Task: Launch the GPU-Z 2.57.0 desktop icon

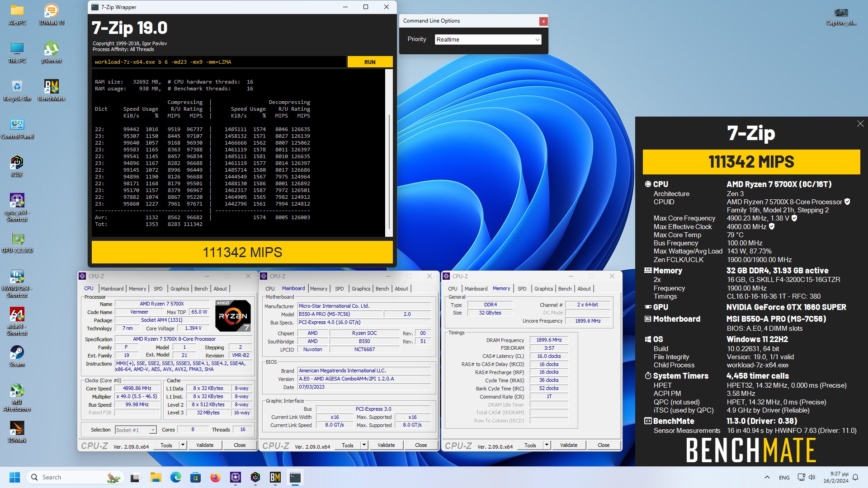Action: (x=17, y=242)
